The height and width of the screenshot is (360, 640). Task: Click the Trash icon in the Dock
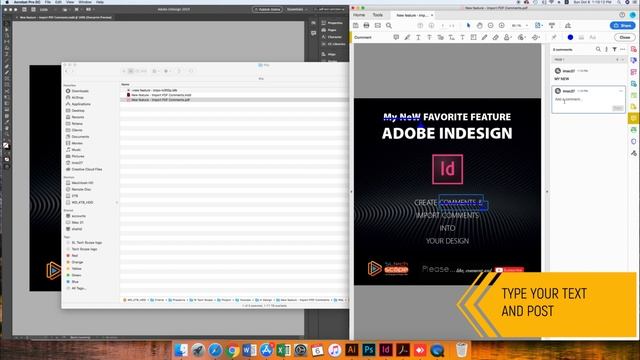pos(462,350)
